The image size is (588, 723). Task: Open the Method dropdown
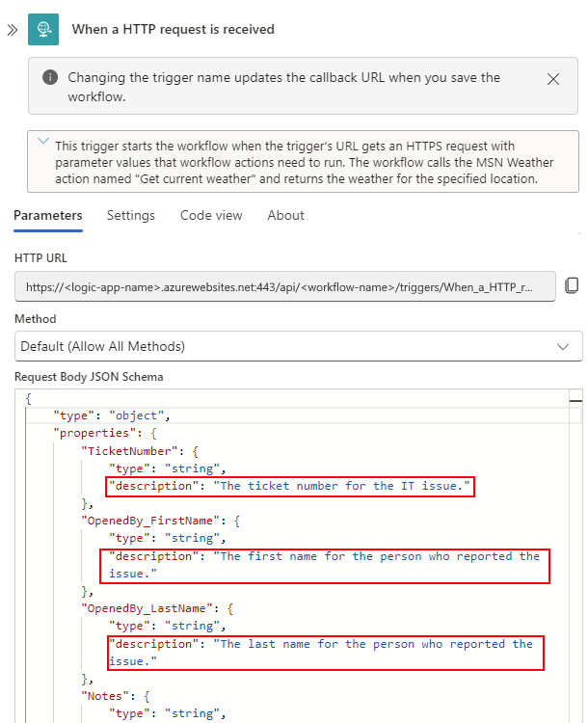pyautogui.click(x=298, y=345)
